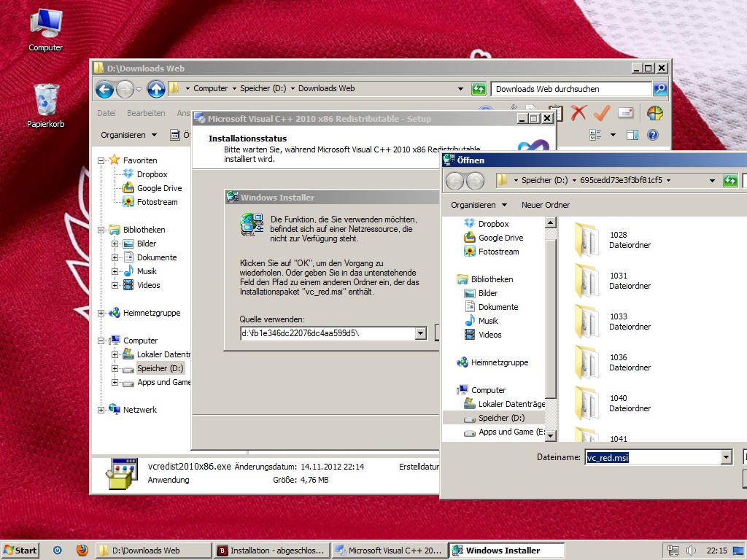Viewport: 747px width, 560px height.
Task: Select Apps und Games drive in explorer tree
Action: click(156, 382)
